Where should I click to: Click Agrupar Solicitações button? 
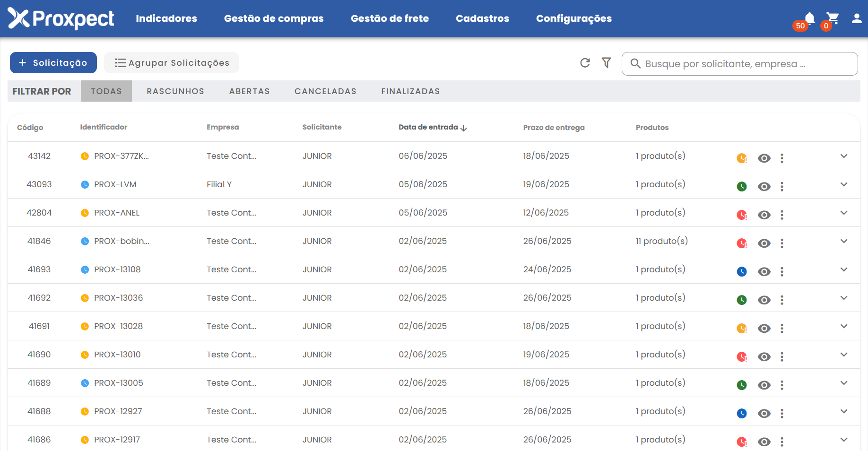click(x=172, y=63)
